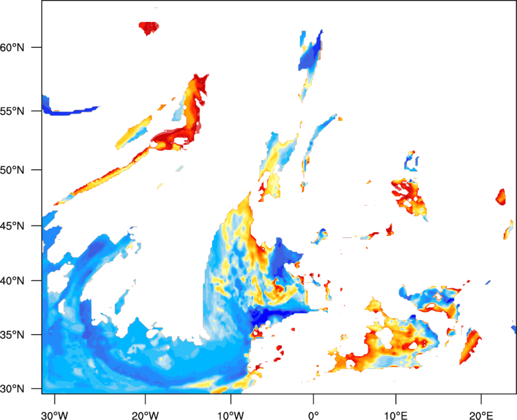Click the 40°N latitude label
517x420 pixels.
pos(12,281)
